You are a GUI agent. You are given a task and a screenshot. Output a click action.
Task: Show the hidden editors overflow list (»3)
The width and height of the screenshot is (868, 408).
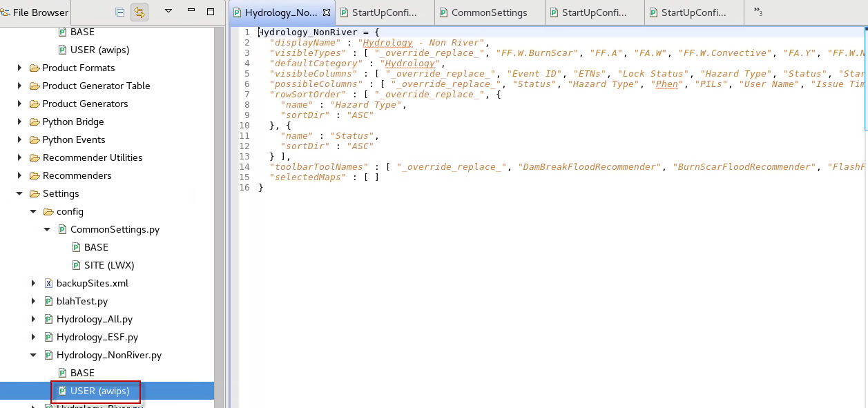(x=758, y=12)
